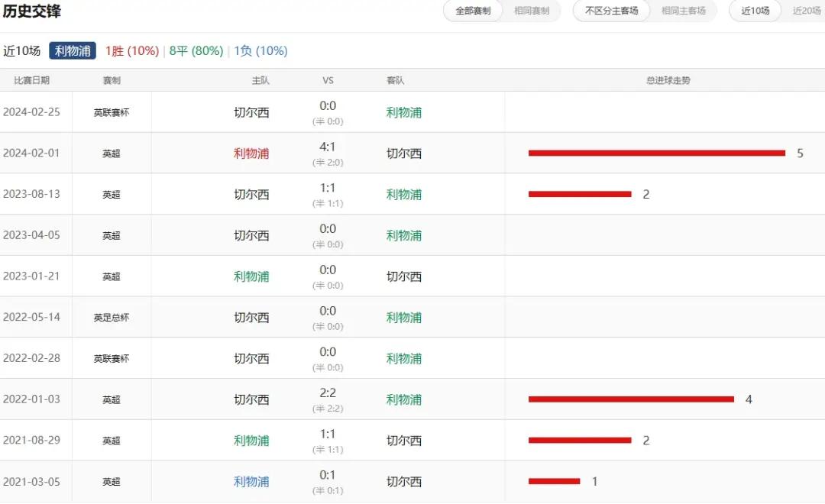Image resolution: width=825 pixels, height=504 pixels.
Task: Click 英足总杯 in the 2022-05-14 row
Action: point(112,318)
